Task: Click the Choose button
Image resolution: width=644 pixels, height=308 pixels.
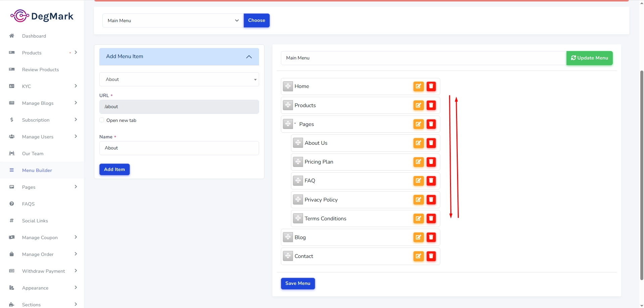Action: click(257, 20)
